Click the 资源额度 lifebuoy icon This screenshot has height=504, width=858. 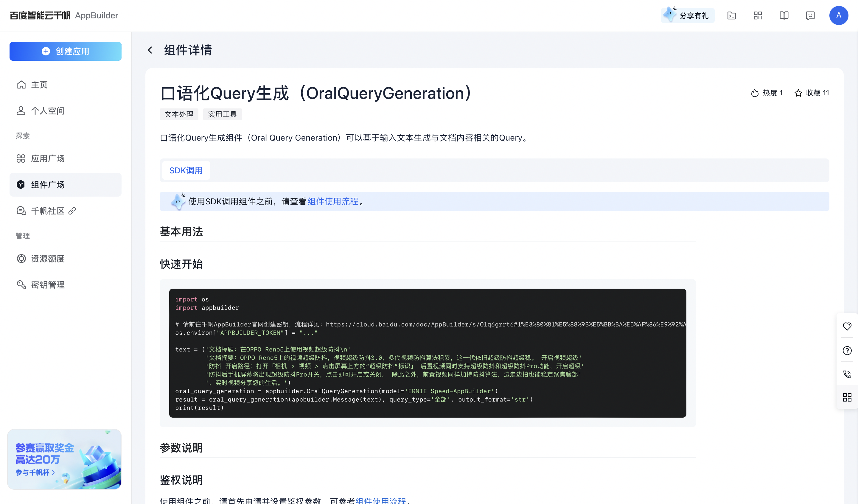pyautogui.click(x=21, y=259)
